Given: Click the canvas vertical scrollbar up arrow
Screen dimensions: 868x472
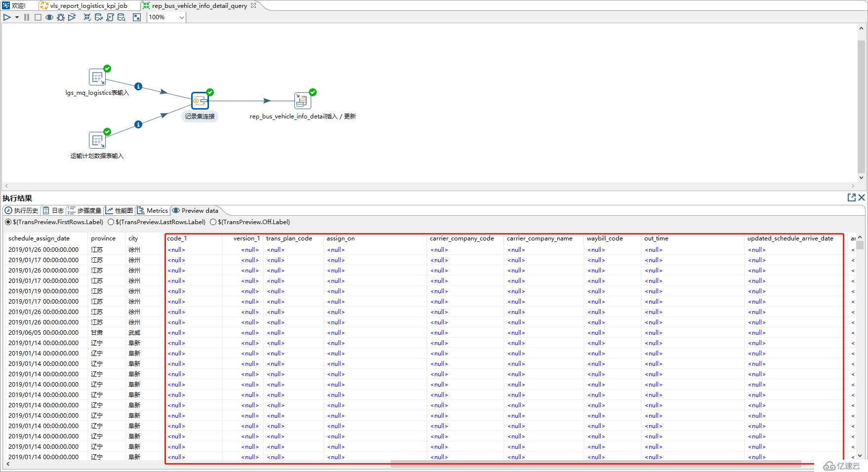Looking at the screenshot, I should click(x=862, y=29).
